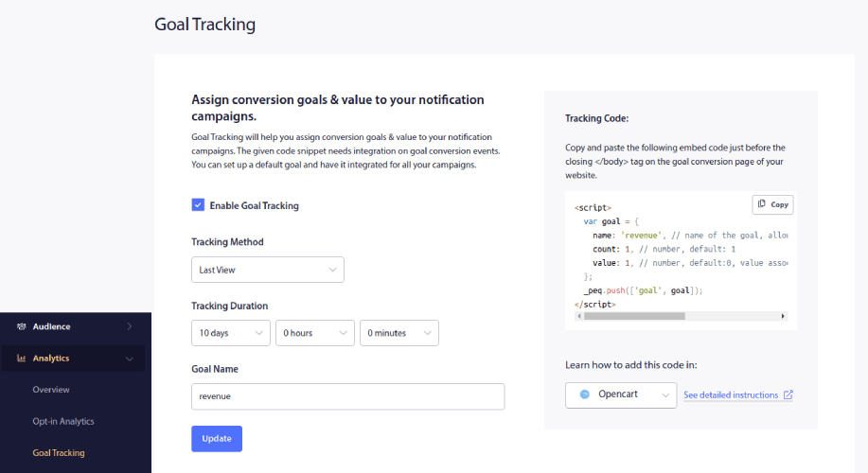The height and width of the screenshot is (473, 868).
Task: Open Overview in the Analytics menu
Action: point(51,390)
